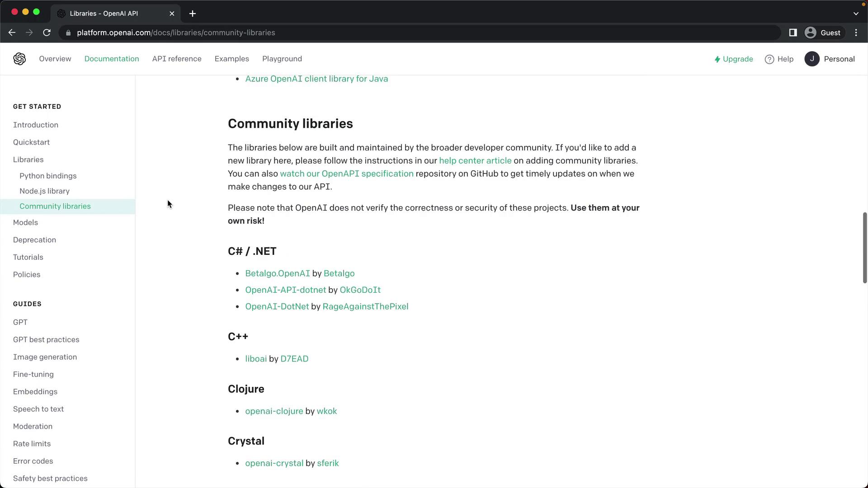Viewport: 868px width, 488px height.
Task: Collapse the Libraries sidebar section
Action: [x=28, y=160]
